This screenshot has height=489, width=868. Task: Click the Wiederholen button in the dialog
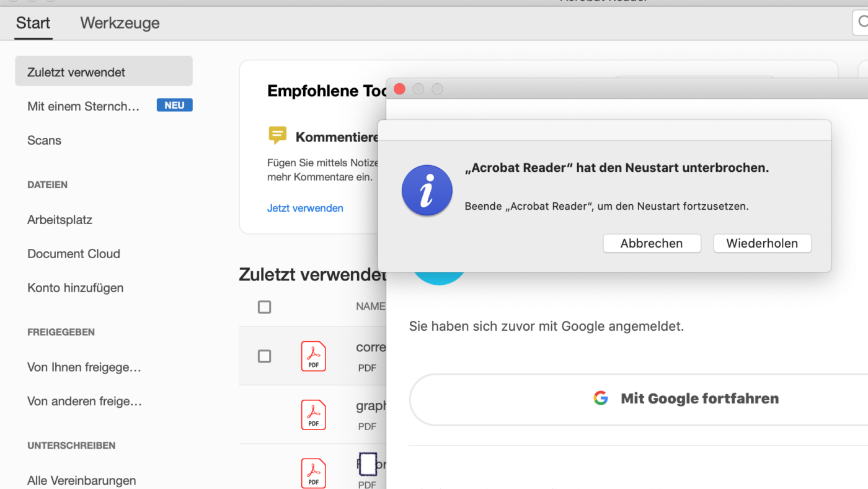pos(762,243)
